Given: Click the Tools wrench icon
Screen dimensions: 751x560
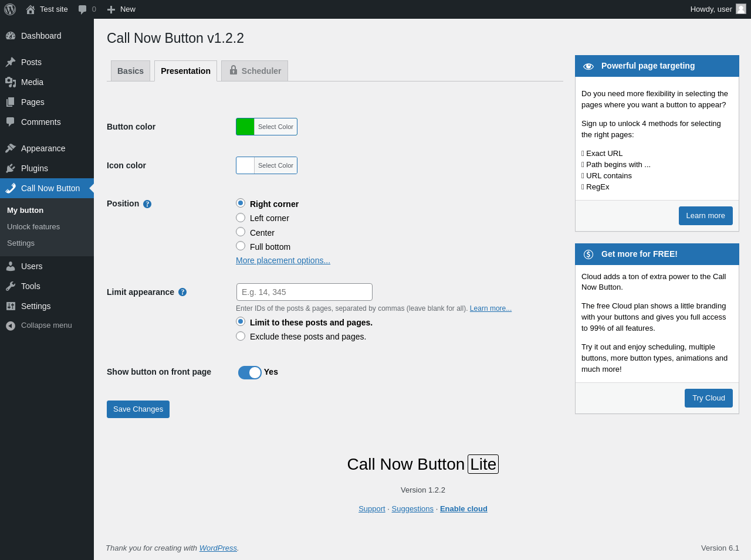Looking at the screenshot, I should (x=11, y=286).
